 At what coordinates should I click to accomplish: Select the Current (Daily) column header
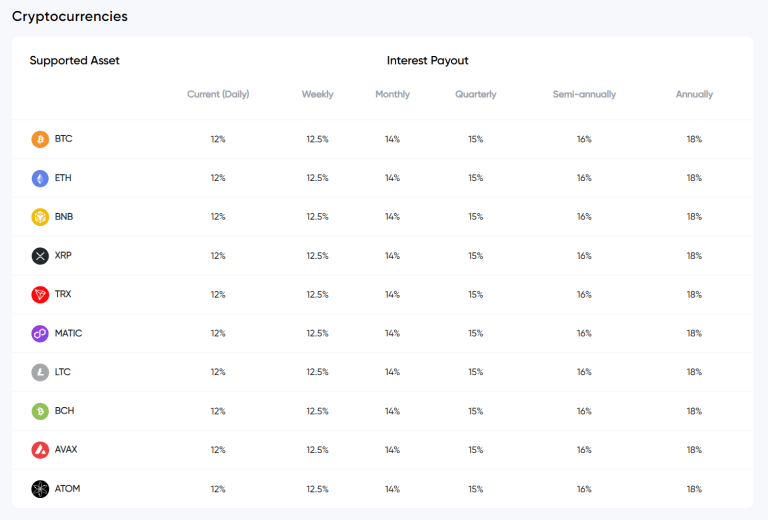pos(218,94)
